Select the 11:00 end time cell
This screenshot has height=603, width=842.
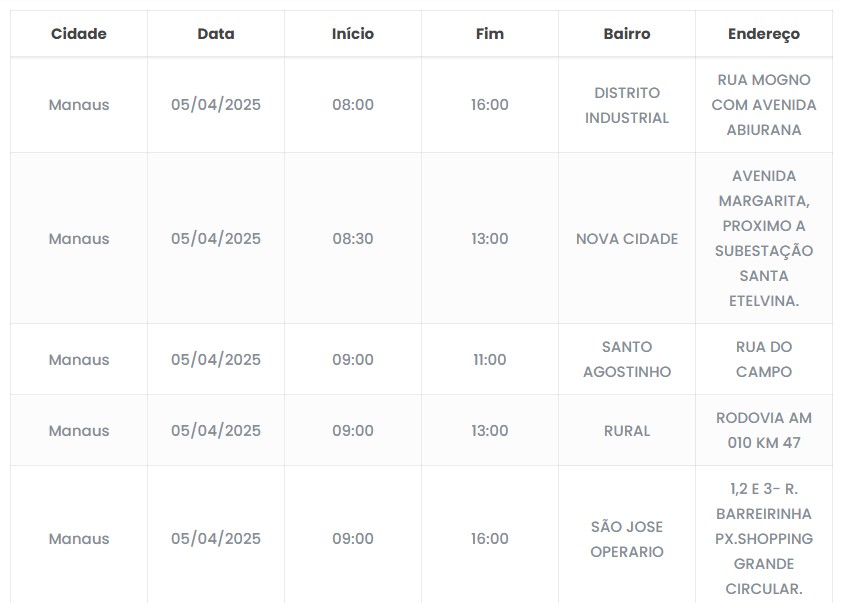pyautogui.click(x=490, y=359)
